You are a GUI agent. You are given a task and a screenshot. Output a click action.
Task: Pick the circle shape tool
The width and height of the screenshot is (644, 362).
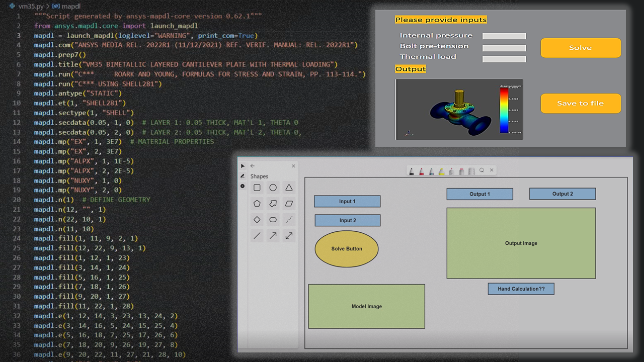click(x=273, y=188)
